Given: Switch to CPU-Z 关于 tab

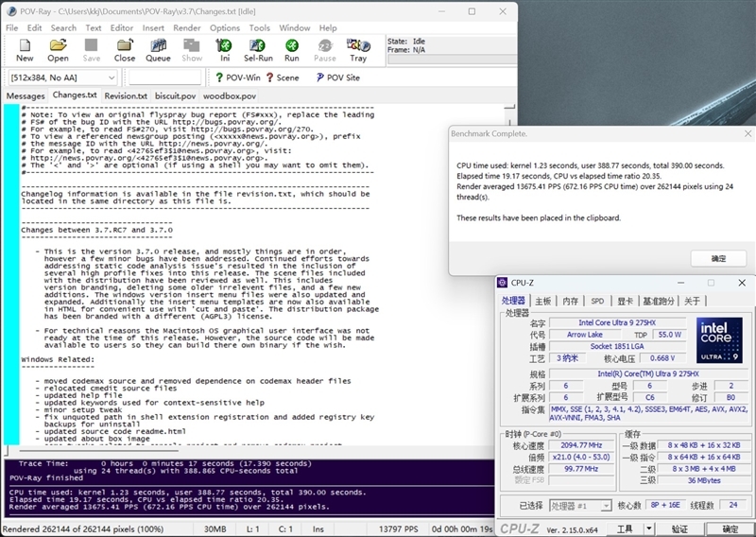Looking at the screenshot, I should point(692,301).
